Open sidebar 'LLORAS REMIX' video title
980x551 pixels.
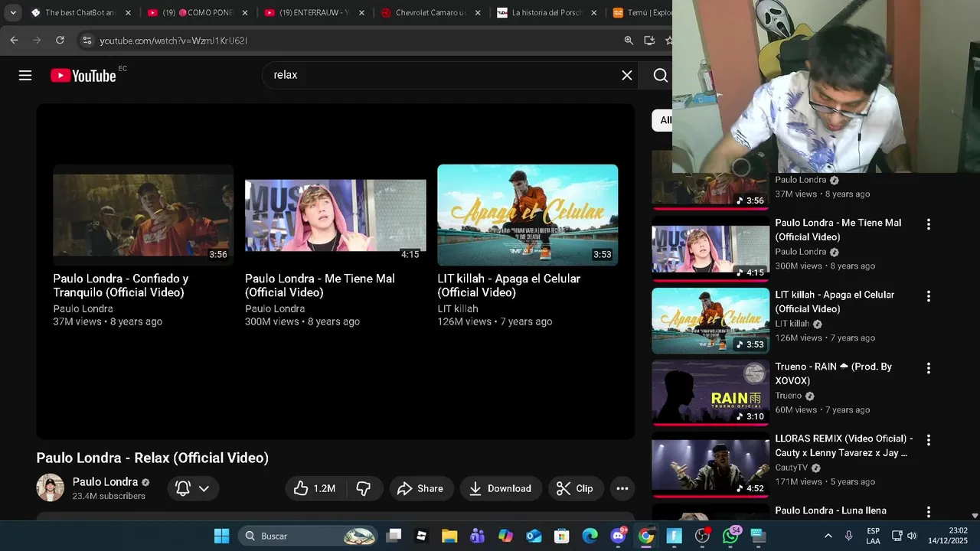(x=844, y=445)
